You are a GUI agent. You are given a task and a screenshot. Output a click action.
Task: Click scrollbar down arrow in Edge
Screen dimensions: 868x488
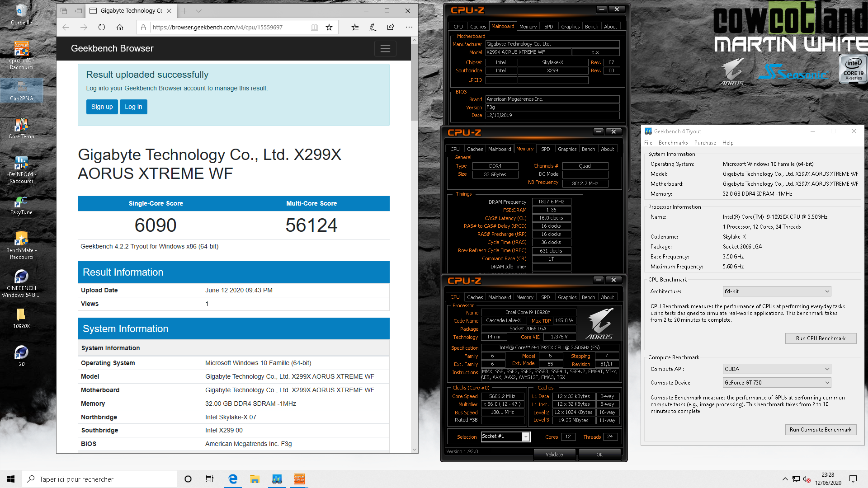click(414, 450)
